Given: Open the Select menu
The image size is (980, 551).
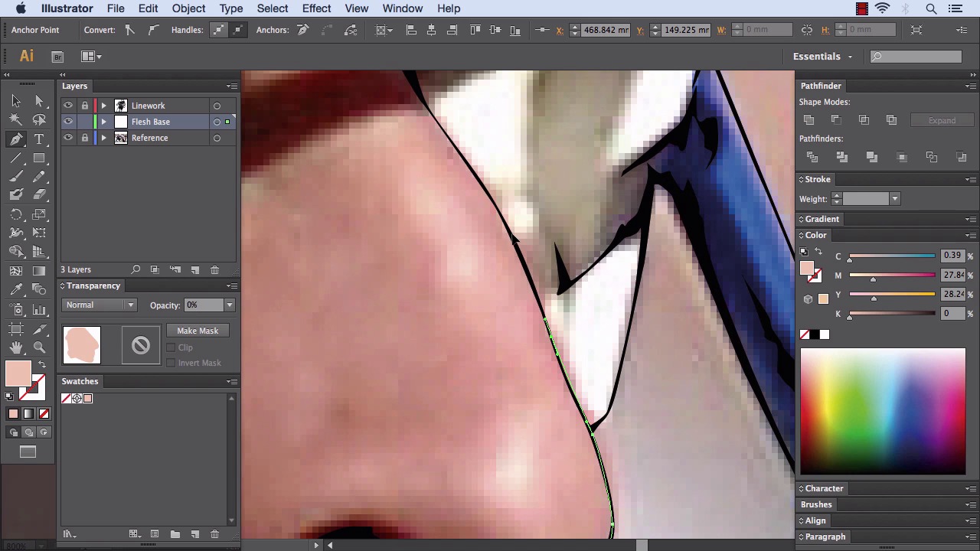Looking at the screenshot, I should point(272,8).
